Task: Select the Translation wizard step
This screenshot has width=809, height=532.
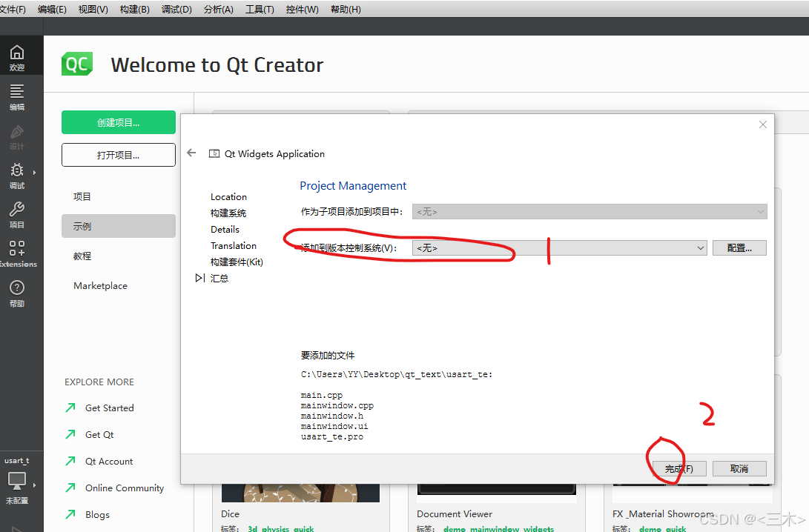Action: pyautogui.click(x=233, y=245)
